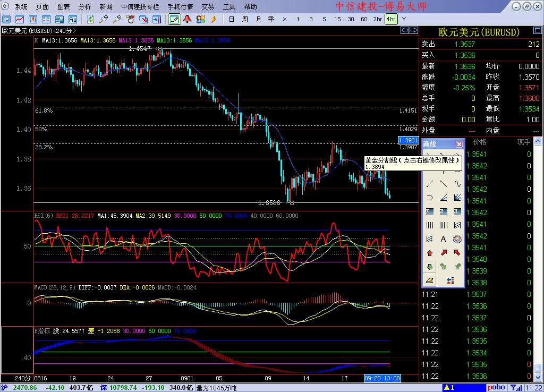Close the 画线 drawing palette
The image size is (544, 392).
(459, 144)
